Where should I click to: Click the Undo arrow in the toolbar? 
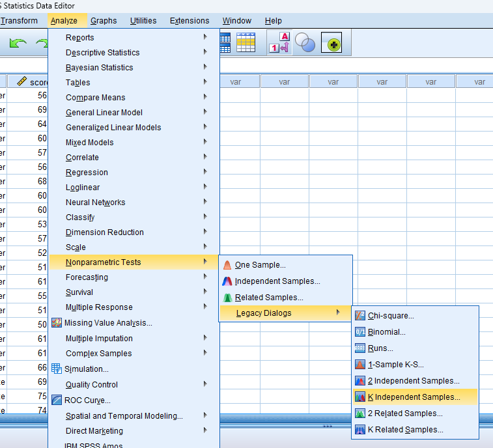[18, 44]
